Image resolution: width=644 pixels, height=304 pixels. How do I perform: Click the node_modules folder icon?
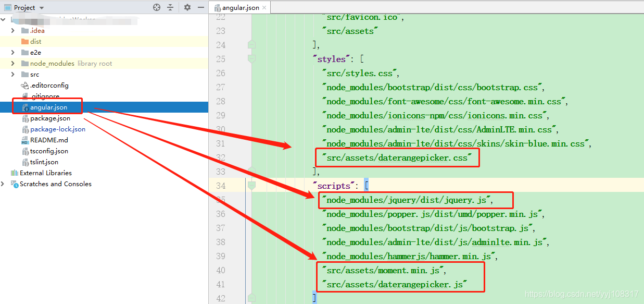(24, 63)
